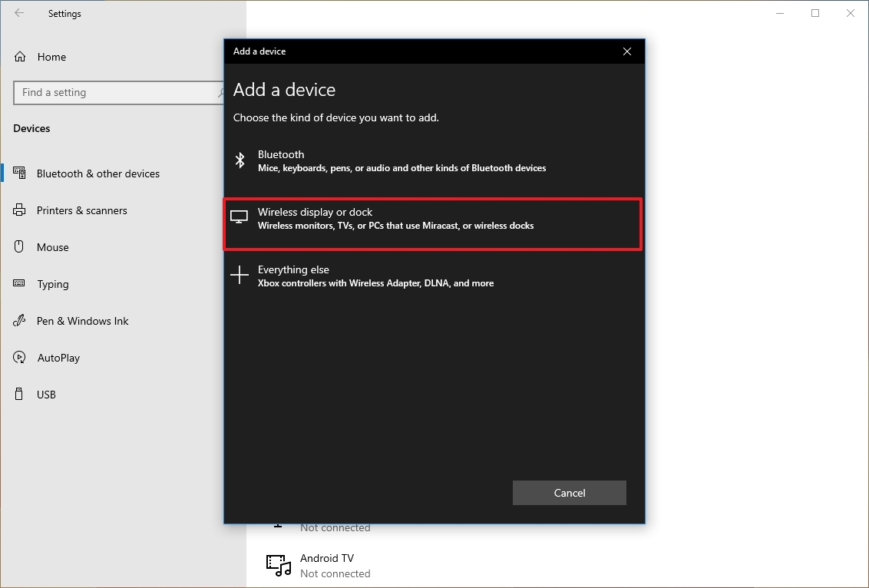Open AutoPlay using its icon
Screen dimensions: 869x588
point(18,357)
